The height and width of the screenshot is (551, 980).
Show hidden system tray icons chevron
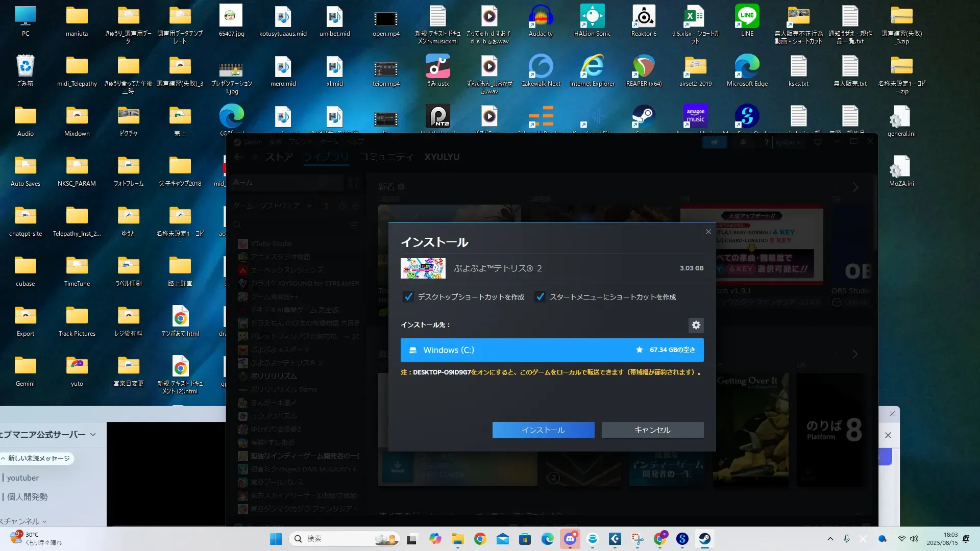[830, 539]
